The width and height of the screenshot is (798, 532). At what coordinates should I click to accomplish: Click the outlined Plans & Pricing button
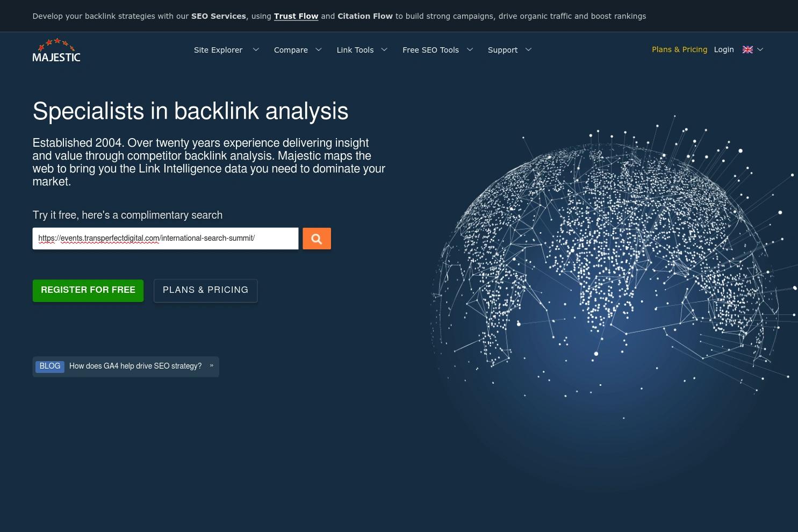point(205,290)
